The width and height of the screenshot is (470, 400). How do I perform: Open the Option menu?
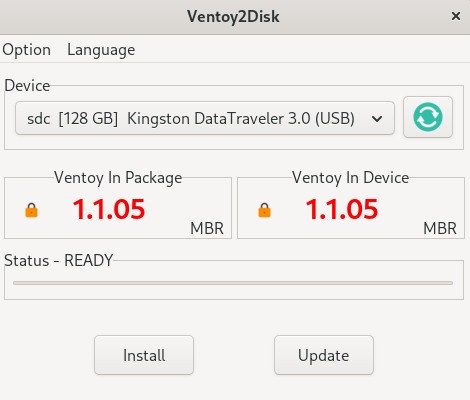pyautogui.click(x=27, y=50)
